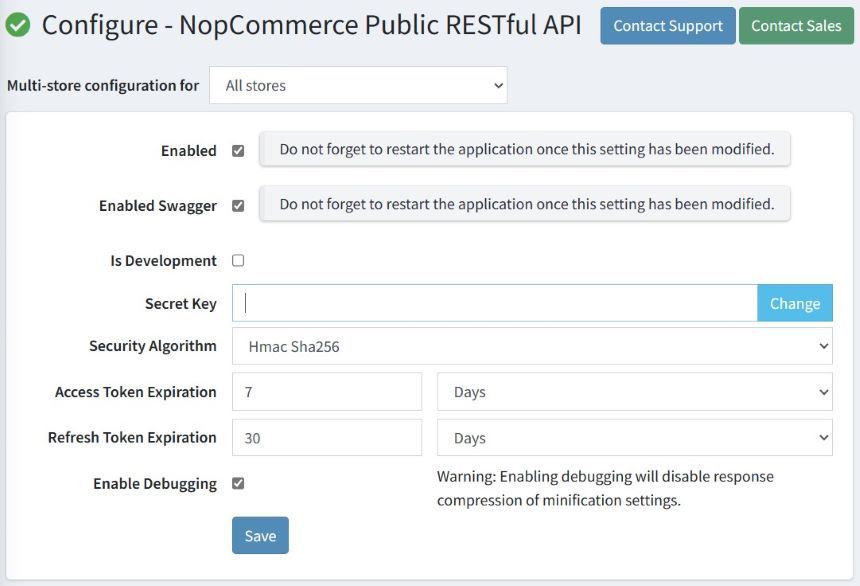Open the Security Algorithm dropdown

click(x=530, y=345)
